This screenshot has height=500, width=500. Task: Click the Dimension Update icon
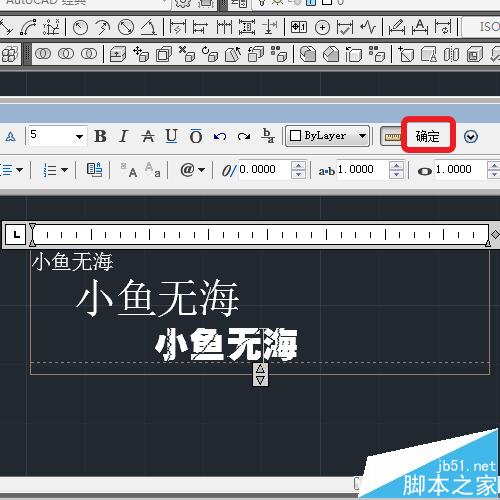tap(443, 27)
